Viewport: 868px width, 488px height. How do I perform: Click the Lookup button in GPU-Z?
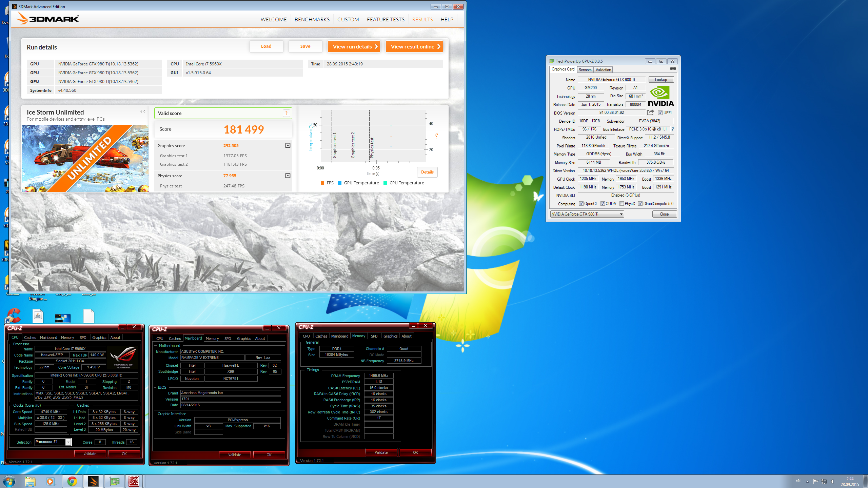click(x=661, y=80)
